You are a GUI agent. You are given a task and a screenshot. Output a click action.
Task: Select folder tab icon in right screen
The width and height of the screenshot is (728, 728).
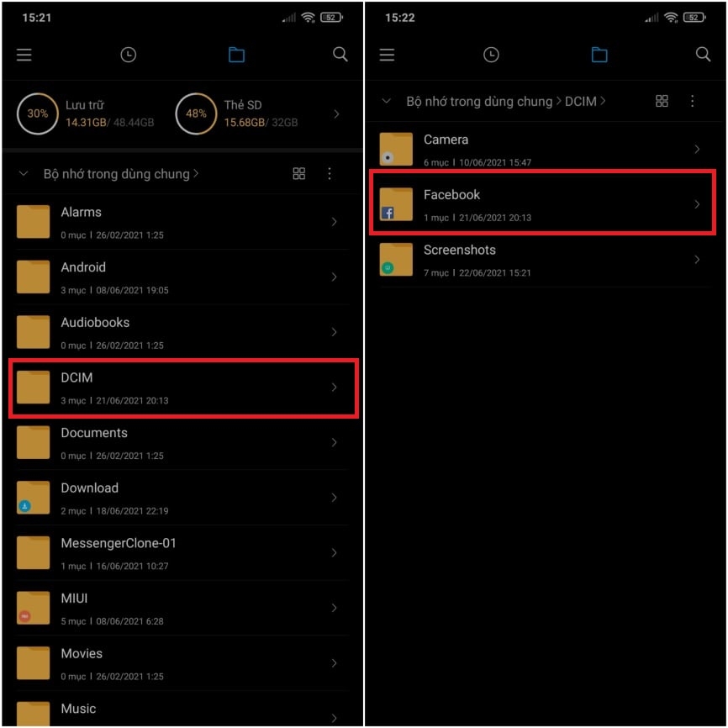click(599, 55)
